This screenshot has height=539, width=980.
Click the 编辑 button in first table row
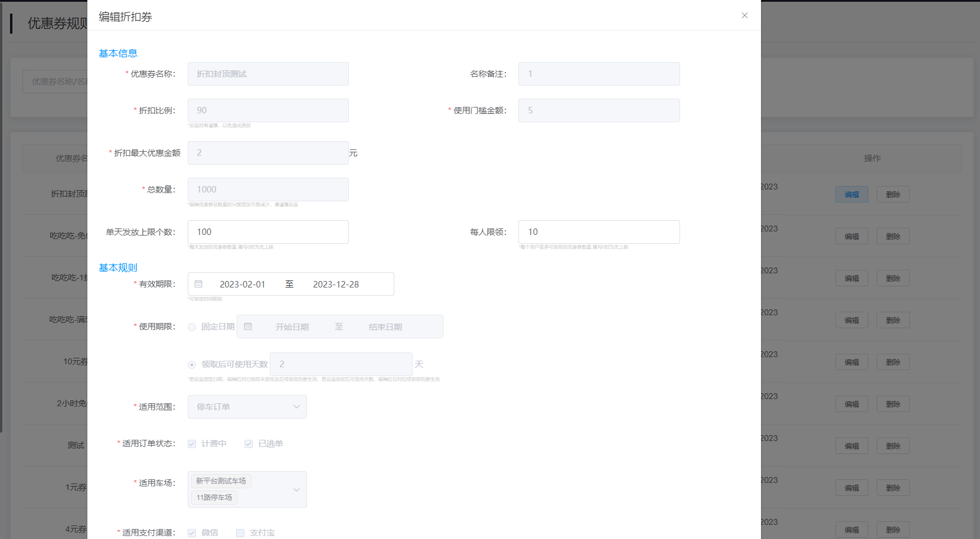(x=851, y=194)
